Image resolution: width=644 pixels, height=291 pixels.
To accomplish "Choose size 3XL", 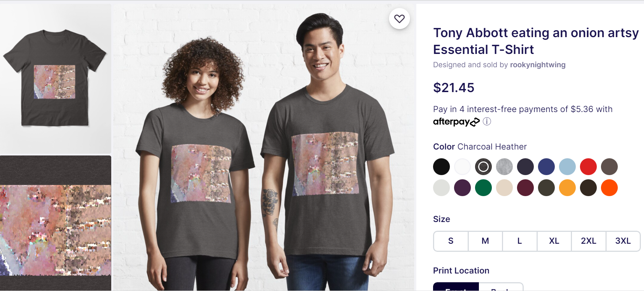I will click(623, 241).
